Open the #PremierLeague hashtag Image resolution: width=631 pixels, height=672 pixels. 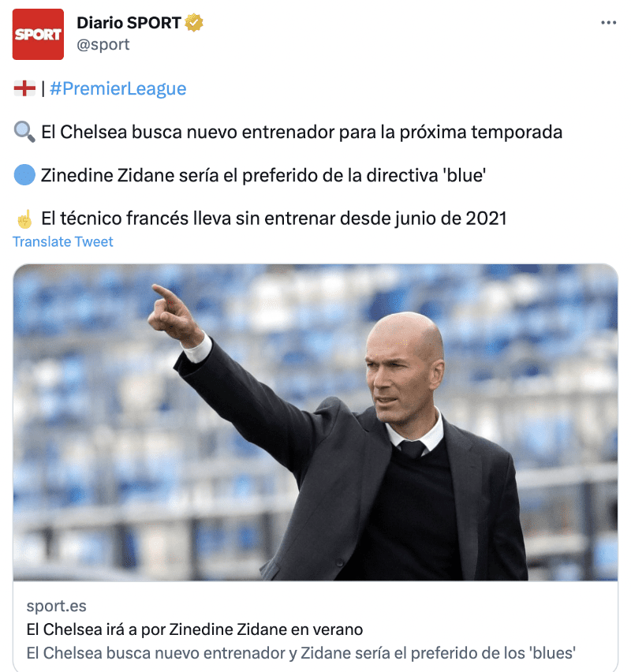118,88
